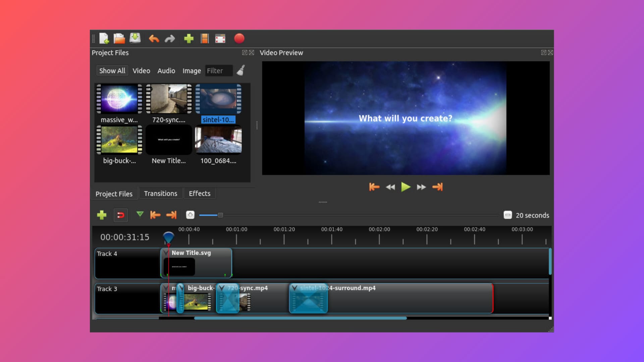644x362 pixels.
Task: Toggle fullscreen with the clapper-frame icon
Action: pyautogui.click(x=220, y=39)
